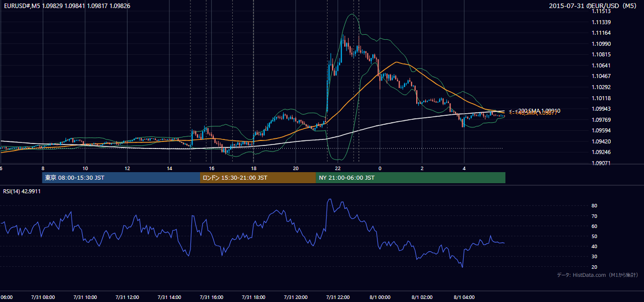Click price axis value 1.09420

coord(602,141)
